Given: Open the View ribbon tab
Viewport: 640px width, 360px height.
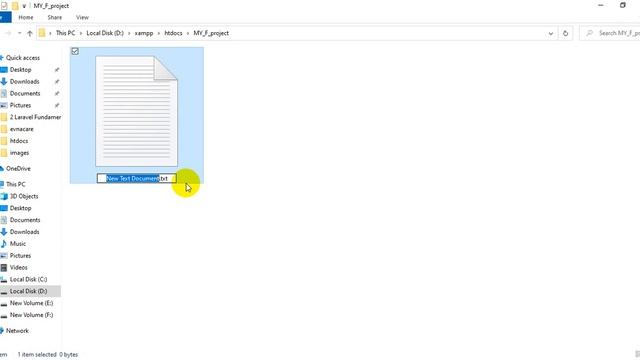Looking at the screenshot, I should point(82,18).
